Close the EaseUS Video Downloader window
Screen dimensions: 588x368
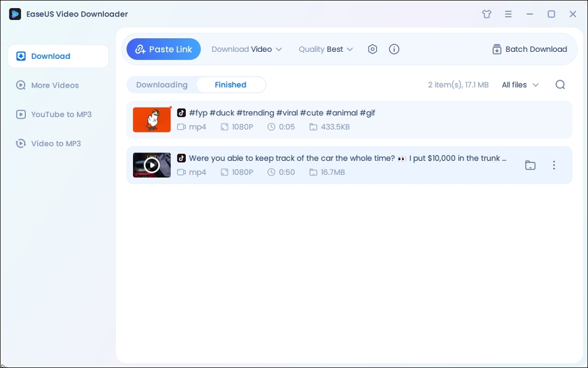pyautogui.click(x=573, y=14)
